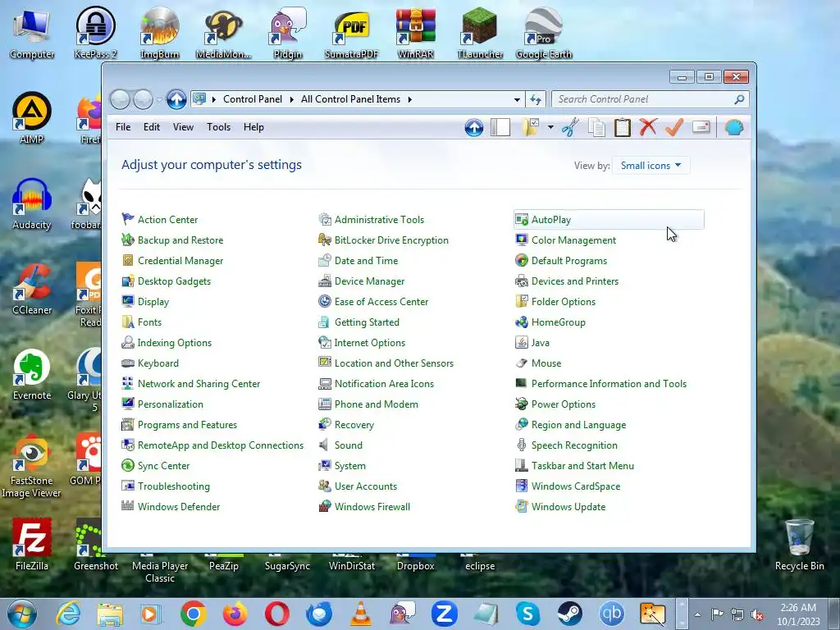
Task: Show hidden system tray icons arrow
Action: point(697,614)
